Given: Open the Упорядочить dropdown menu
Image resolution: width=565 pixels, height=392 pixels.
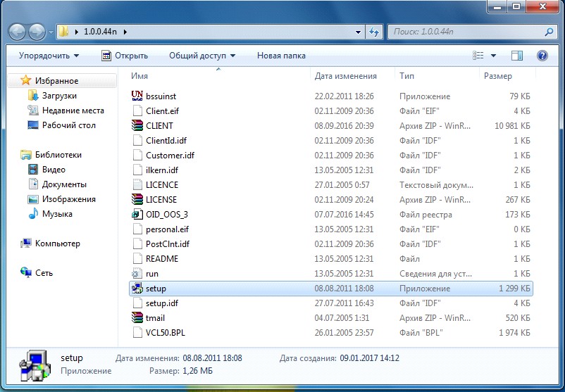Looking at the screenshot, I should coord(49,56).
